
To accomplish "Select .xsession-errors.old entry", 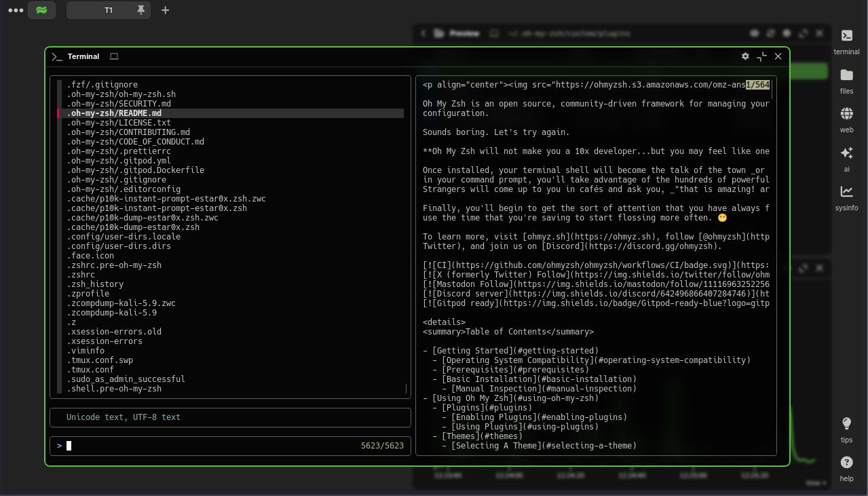I will pyautogui.click(x=114, y=332).
